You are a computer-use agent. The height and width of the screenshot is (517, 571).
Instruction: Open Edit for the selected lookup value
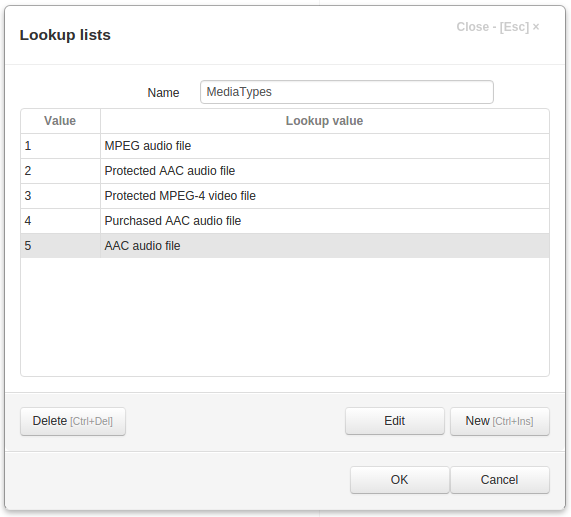(x=395, y=421)
